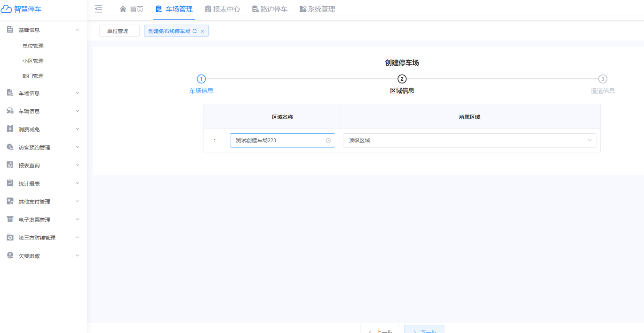Open the 报表中心 top navigation item
Screen dimensions: 644x333
(x=222, y=9)
